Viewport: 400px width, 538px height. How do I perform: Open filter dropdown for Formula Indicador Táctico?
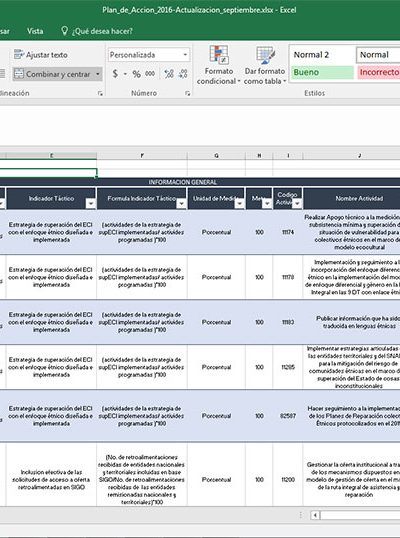pyautogui.click(x=181, y=204)
